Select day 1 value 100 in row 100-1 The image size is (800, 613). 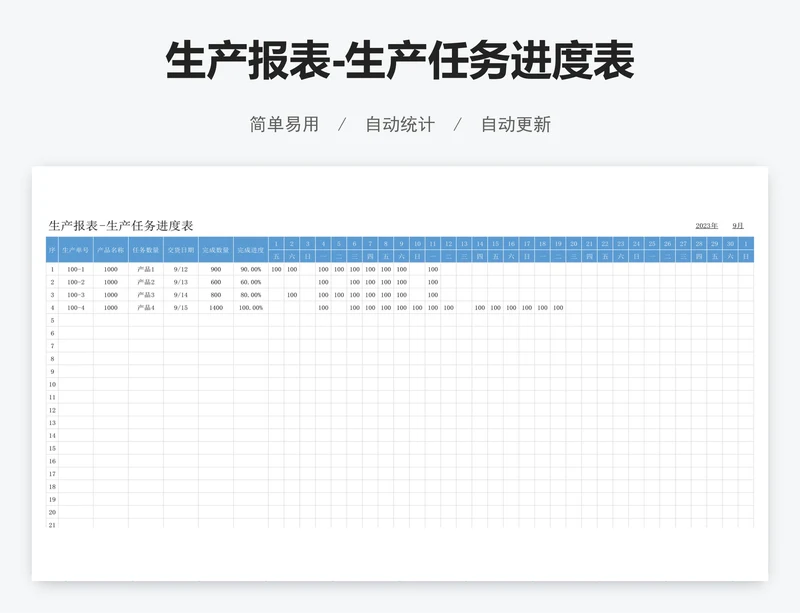pos(277,269)
